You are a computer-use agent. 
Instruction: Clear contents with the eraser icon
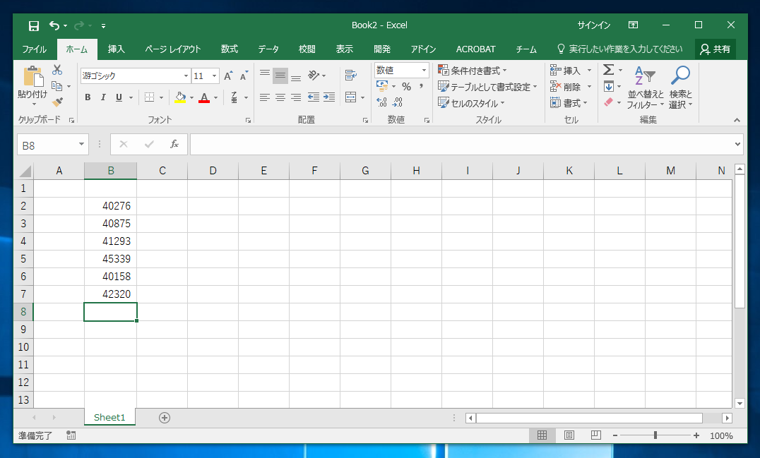(609, 102)
